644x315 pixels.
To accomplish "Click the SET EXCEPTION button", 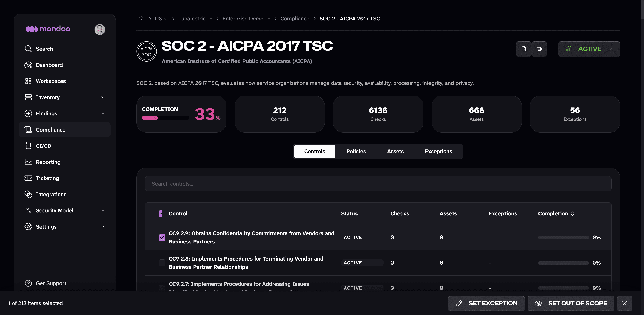I will tap(486, 303).
